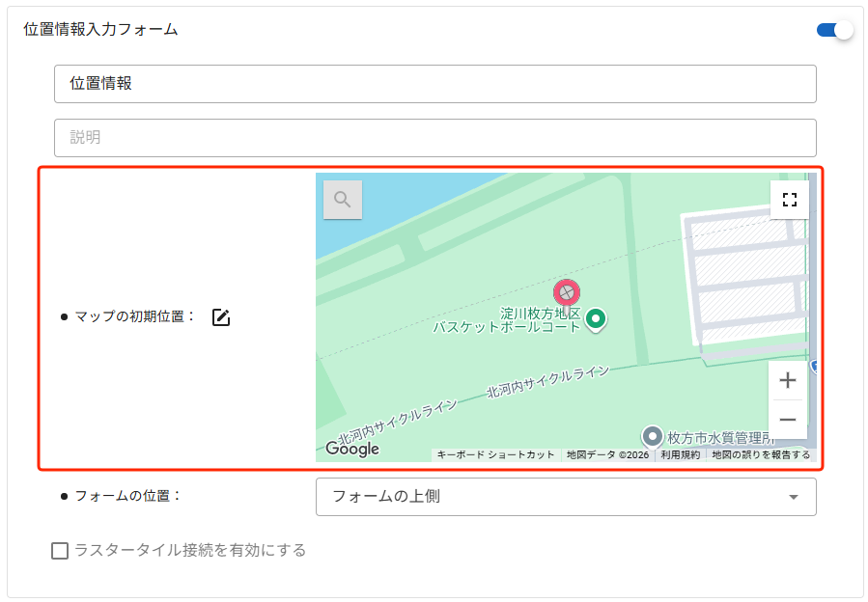Click 地図の誤りを報告する link

point(761,454)
